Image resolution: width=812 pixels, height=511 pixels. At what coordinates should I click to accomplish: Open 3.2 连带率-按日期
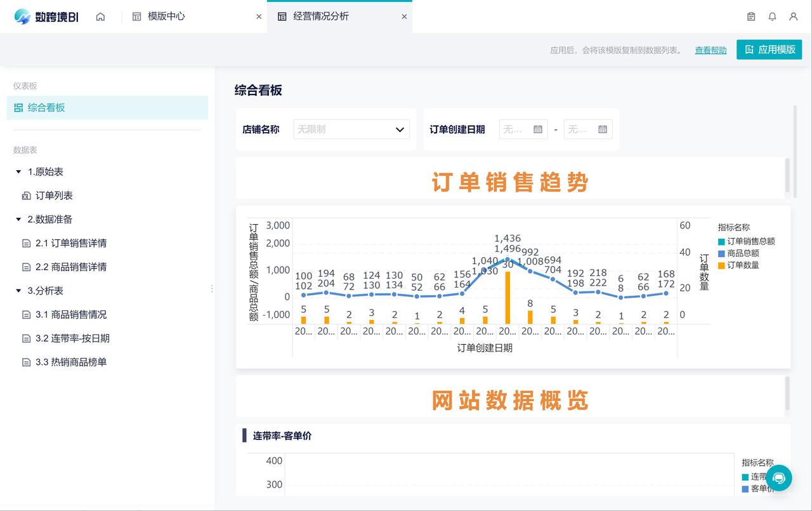pos(72,338)
